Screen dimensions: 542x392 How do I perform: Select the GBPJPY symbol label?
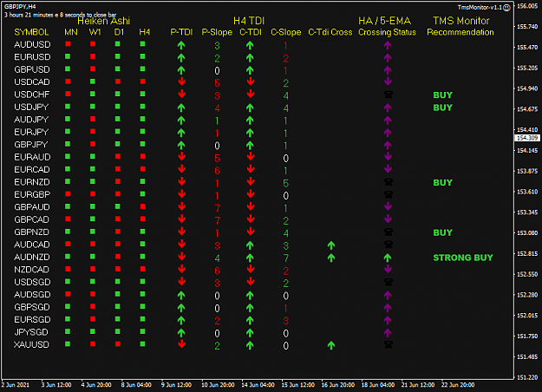(30, 145)
